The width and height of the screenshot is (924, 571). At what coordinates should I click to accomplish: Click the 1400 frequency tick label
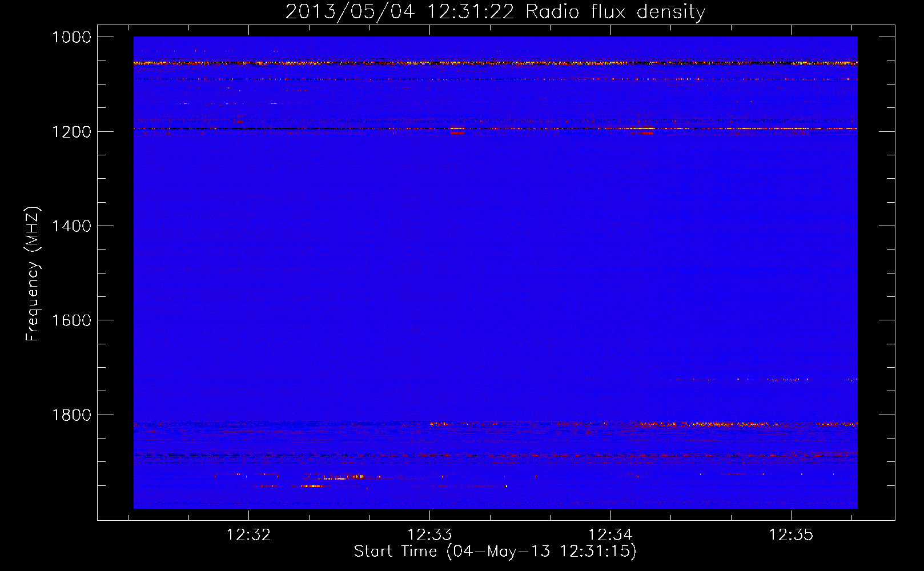click(x=71, y=226)
